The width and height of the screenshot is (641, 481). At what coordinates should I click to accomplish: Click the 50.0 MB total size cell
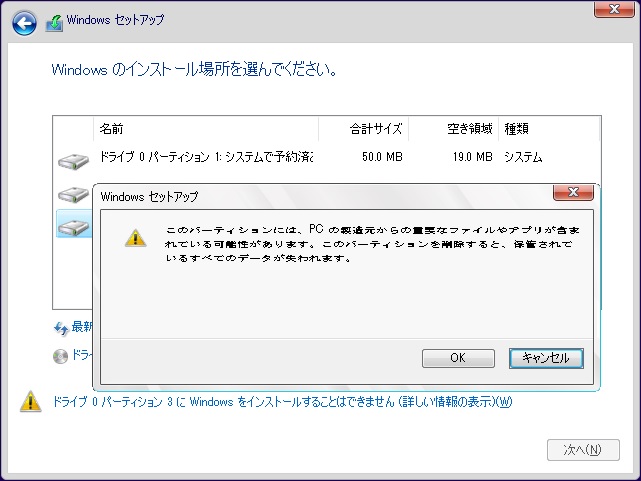382,157
